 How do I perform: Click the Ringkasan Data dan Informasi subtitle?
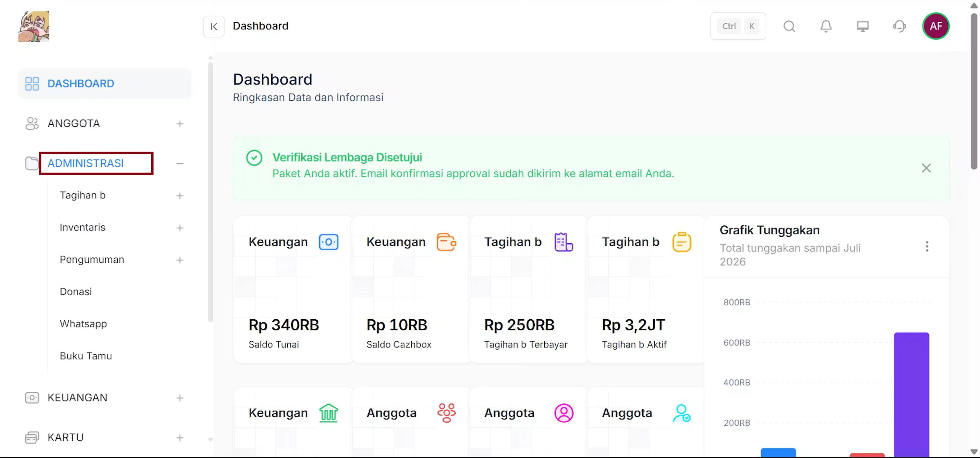click(x=308, y=98)
